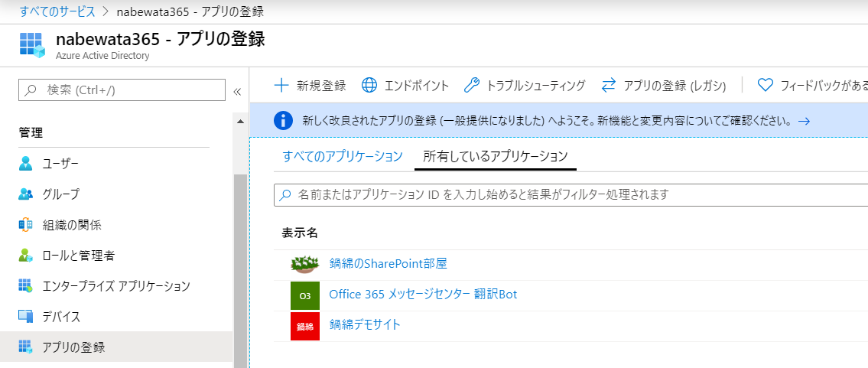This screenshot has width=868, height=368.
Task: Open the 鍋綿デモサイト application link
Action: [364, 325]
